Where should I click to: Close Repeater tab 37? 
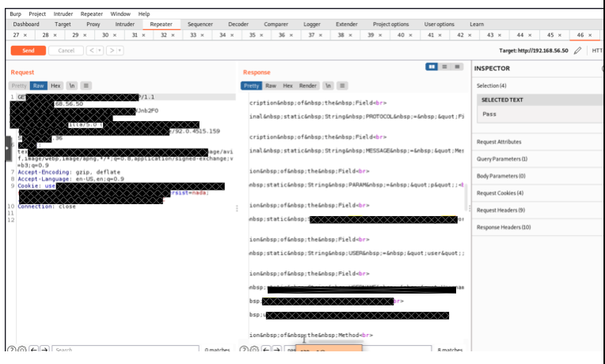[321, 35]
